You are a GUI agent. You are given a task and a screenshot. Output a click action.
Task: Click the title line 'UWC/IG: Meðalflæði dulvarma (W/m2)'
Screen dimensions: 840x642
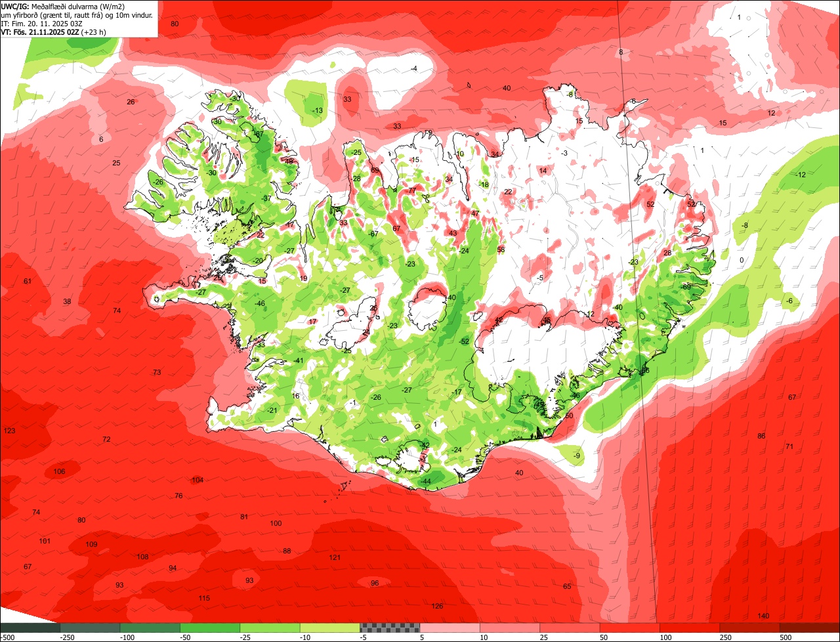62,7
